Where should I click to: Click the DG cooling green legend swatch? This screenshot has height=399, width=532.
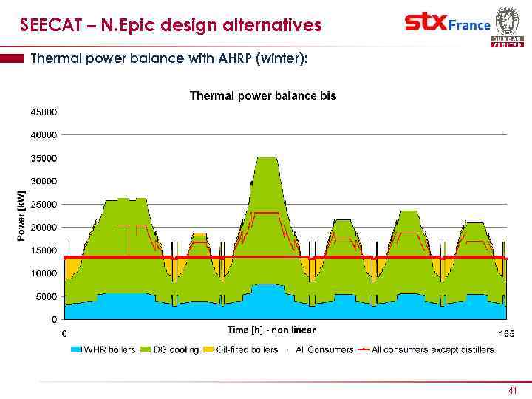click(146, 349)
